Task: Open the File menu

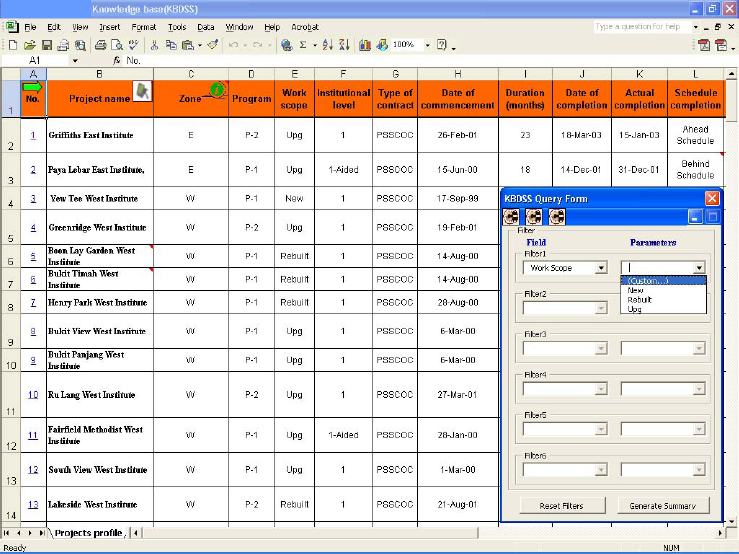Action: click(x=30, y=27)
